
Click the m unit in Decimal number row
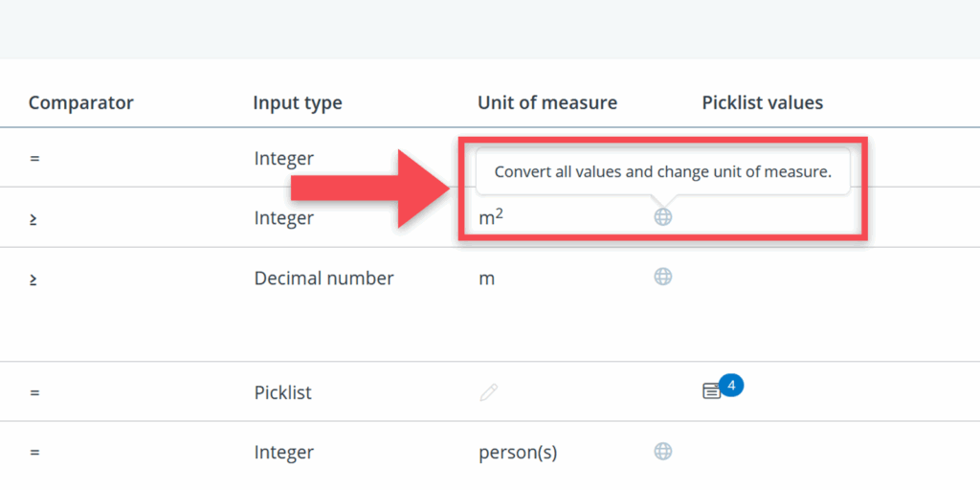(x=486, y=278)
